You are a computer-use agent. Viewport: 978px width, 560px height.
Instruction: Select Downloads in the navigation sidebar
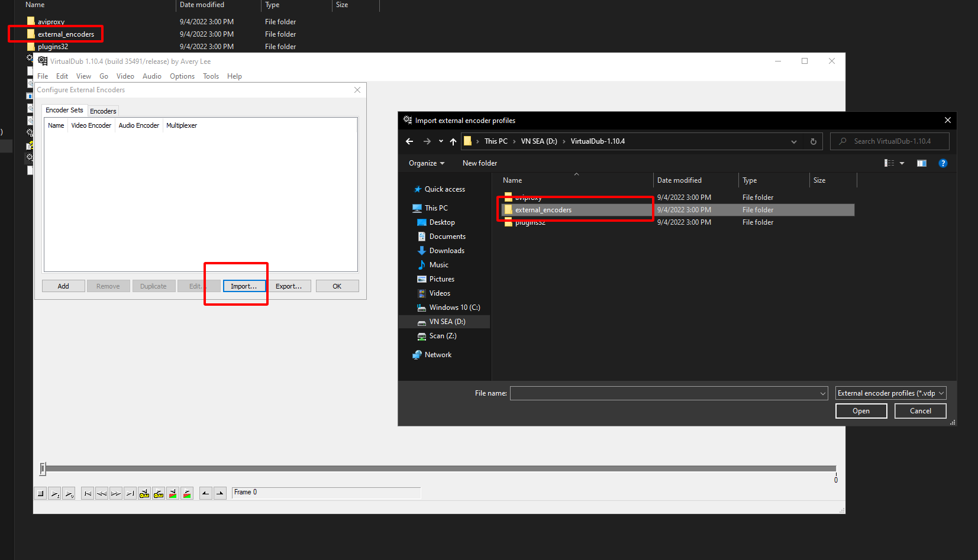click(x=446, y=250)
